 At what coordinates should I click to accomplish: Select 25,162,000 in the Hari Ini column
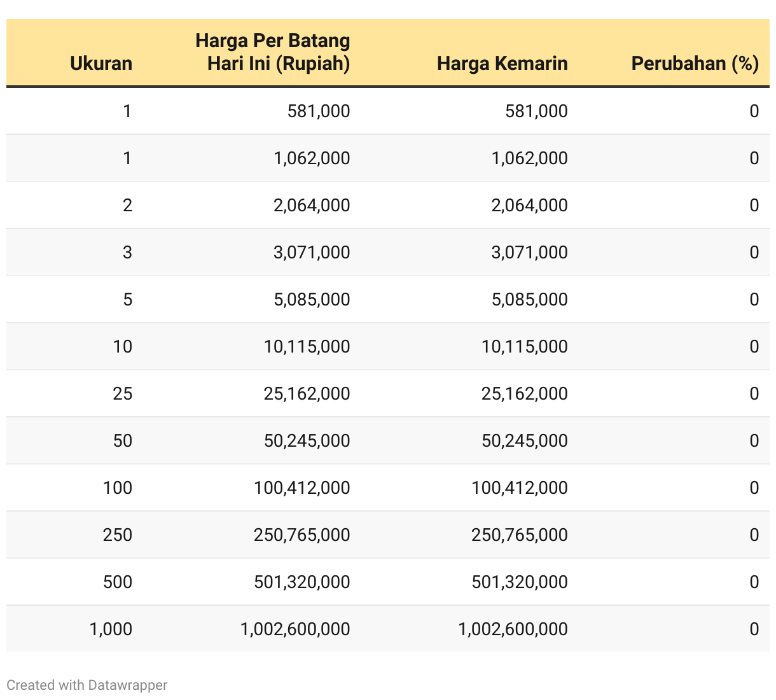[307, 394]
